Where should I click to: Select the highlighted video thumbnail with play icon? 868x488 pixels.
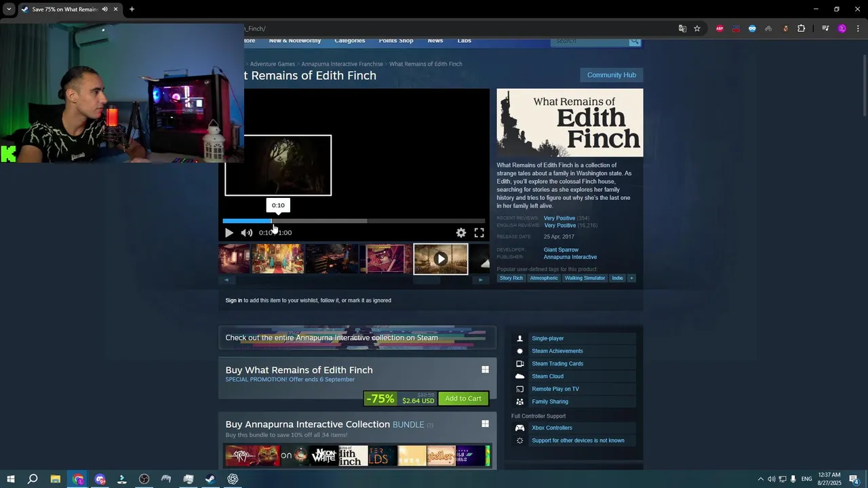[x=441, y=259]
